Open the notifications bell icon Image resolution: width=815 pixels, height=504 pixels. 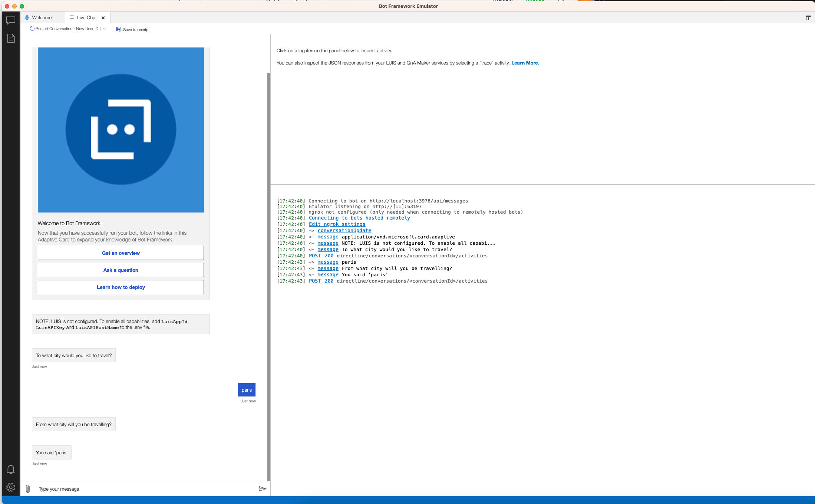point(11,470)
